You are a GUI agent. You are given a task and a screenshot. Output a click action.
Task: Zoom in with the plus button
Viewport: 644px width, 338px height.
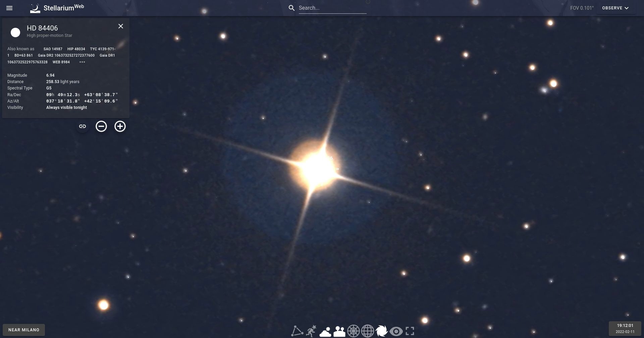(120, 126)
